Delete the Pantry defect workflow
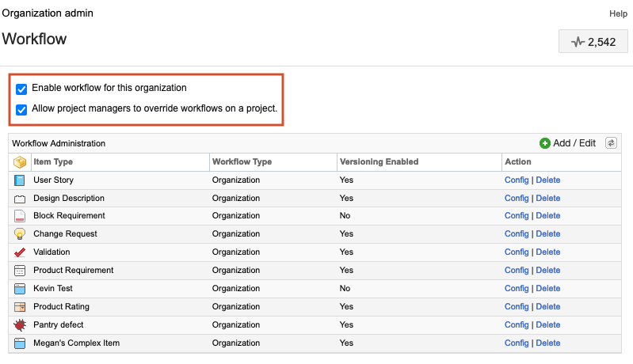 pyautogui.click(x=547, y=324)
